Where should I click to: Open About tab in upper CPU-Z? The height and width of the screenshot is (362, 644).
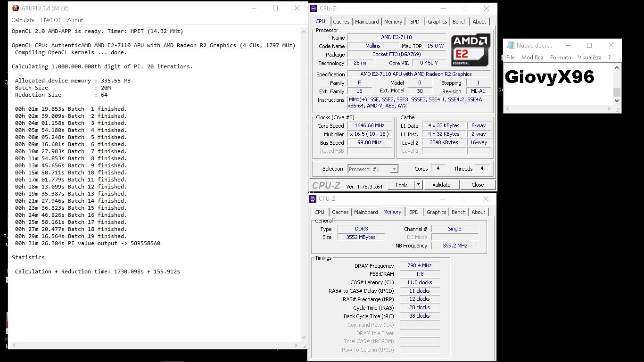(479, 22)
